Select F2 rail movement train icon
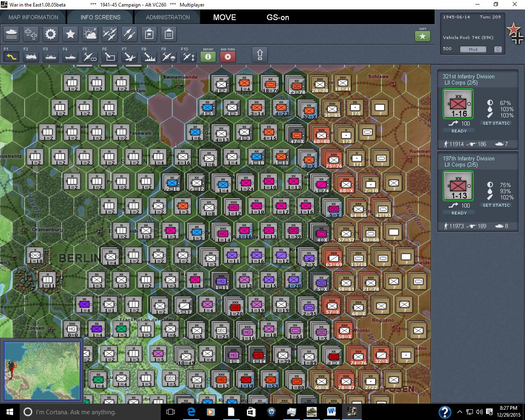525x420 pixels. point(31,57)
